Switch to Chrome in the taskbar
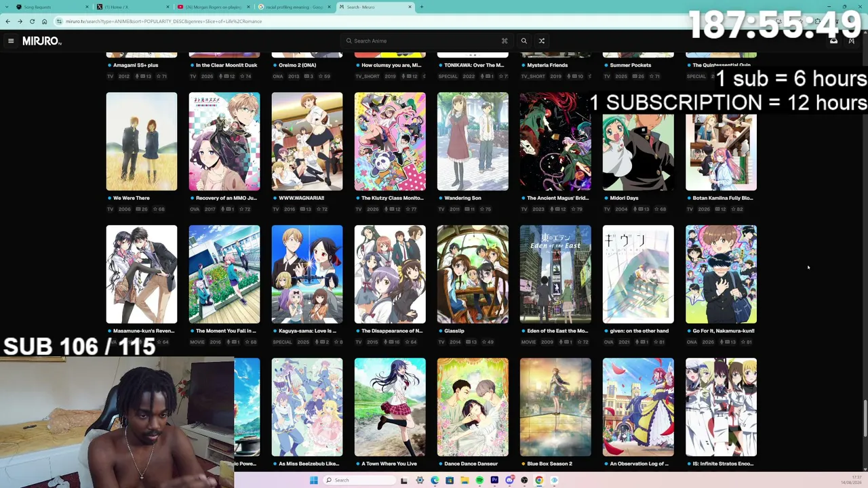Screen dimensions: 868x488 [x=539, y=480]
